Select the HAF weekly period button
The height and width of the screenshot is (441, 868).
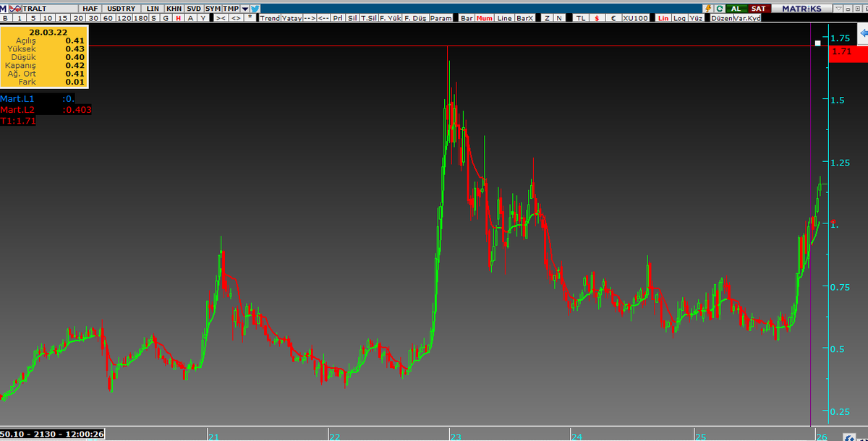pyautogui.click(x=90, y=9)
